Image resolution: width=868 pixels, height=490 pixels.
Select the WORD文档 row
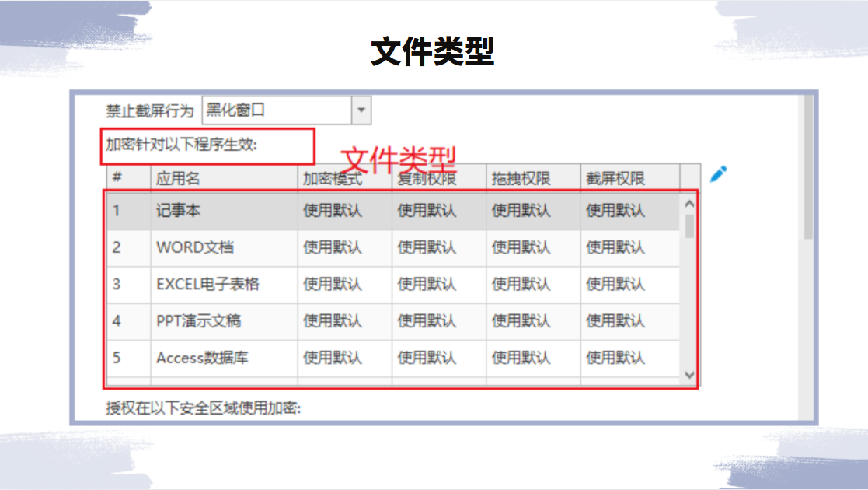click(x=393, y=248)
